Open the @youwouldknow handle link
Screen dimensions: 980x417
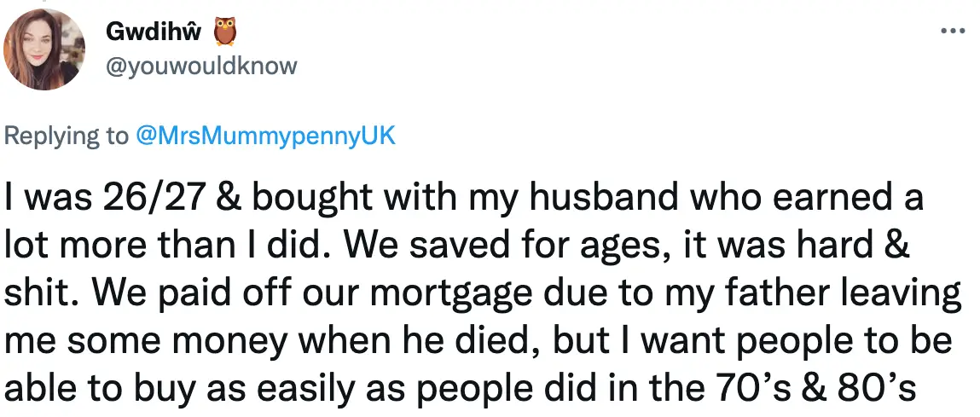click(x=200, y=66)
